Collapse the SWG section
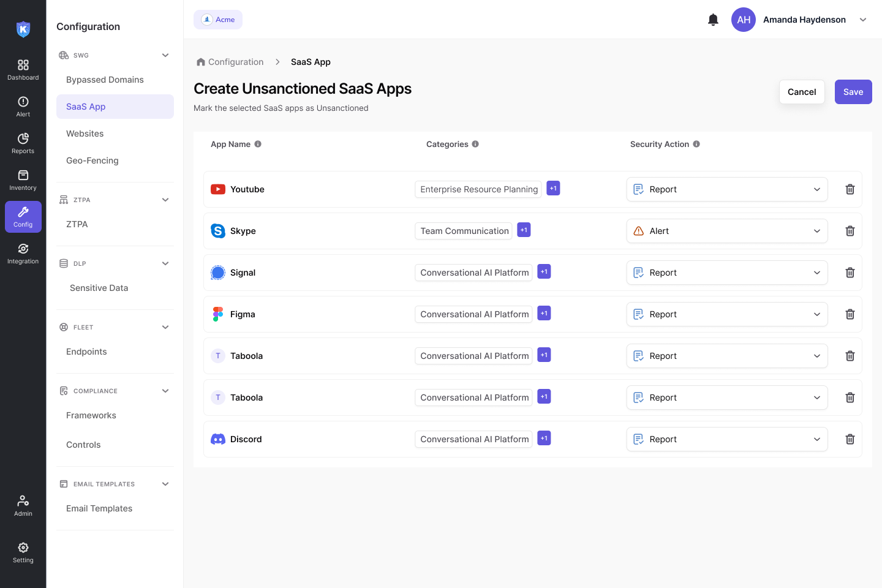 click(165, 55)
